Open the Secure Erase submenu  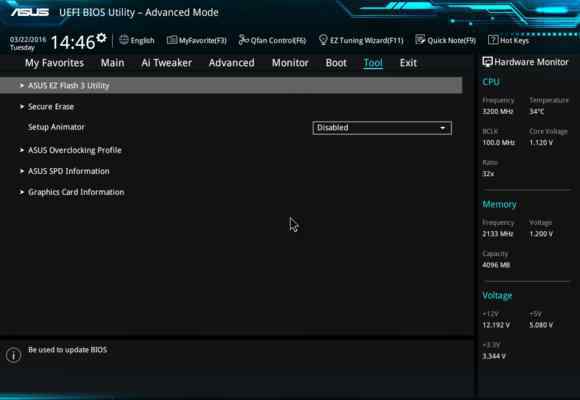click(x=51, y=107)
